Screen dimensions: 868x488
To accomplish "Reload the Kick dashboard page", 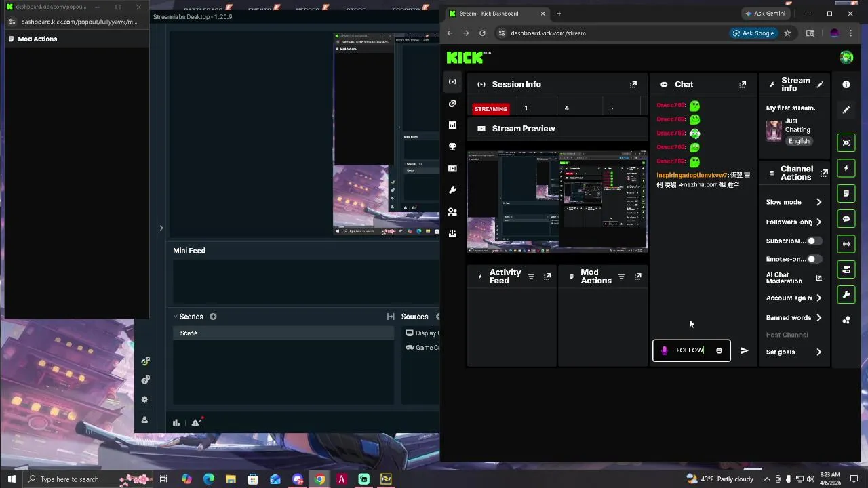I will 482,33.
